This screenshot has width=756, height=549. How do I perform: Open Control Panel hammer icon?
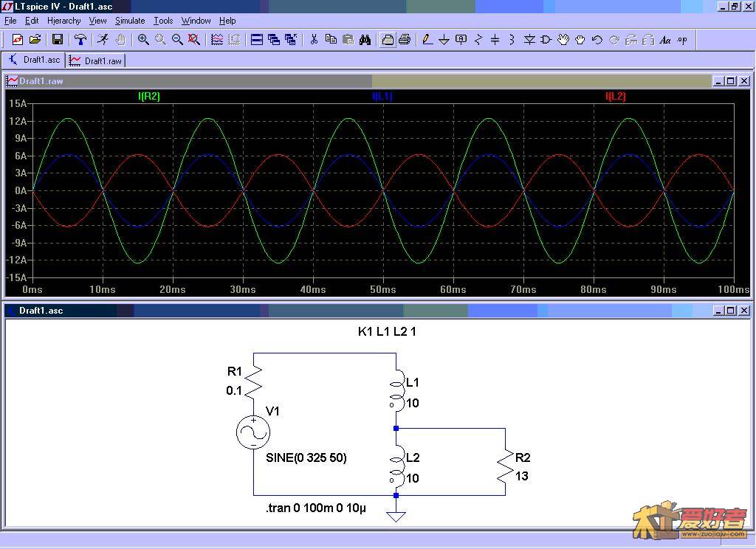pos(80,40)
